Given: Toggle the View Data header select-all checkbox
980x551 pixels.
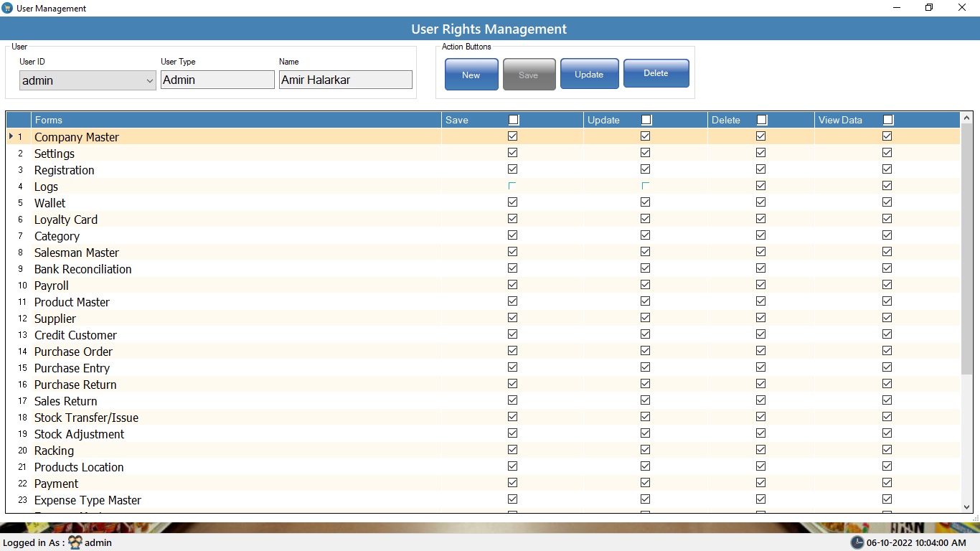Looking at the screenshot, I should [888, 120].
